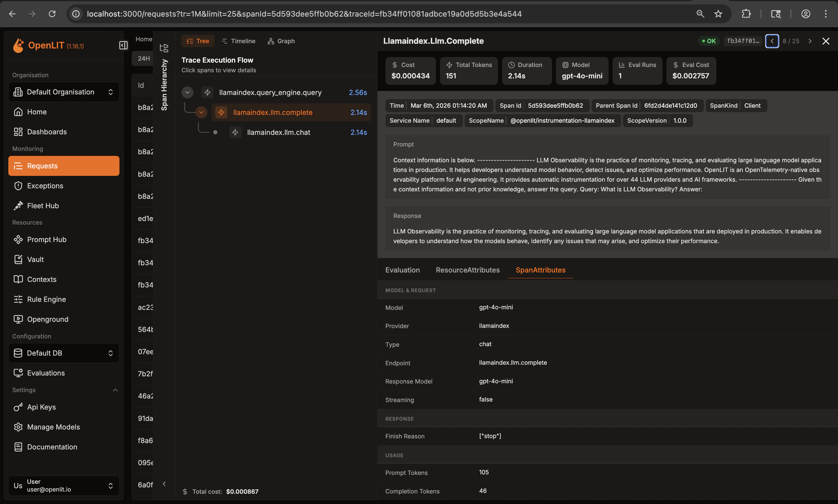Open the Default DB selector
Image resolution: width=838 pixels, height=504 pixels.
(x=63, y=353)
